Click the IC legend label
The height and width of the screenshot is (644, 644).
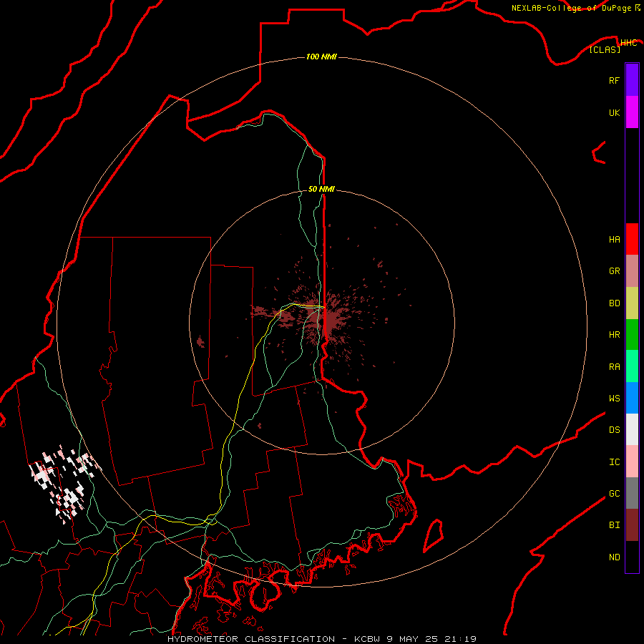coord(614,462)
